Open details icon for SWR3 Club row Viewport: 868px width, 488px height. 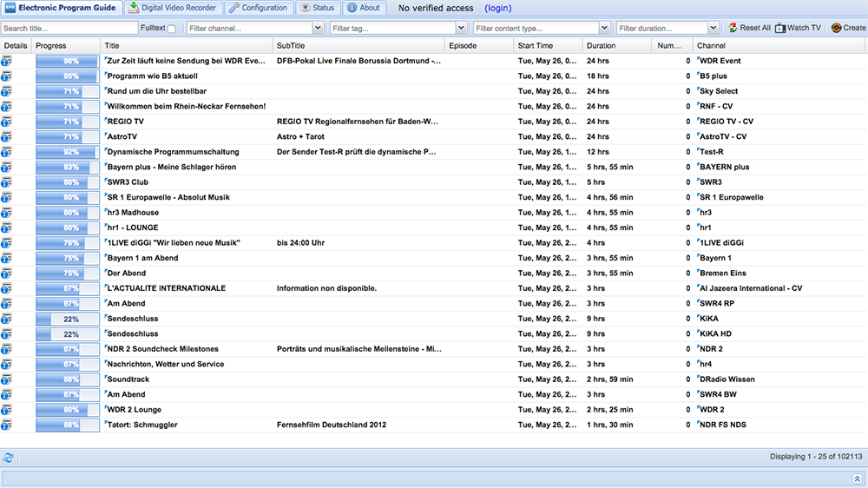[6, 182]
